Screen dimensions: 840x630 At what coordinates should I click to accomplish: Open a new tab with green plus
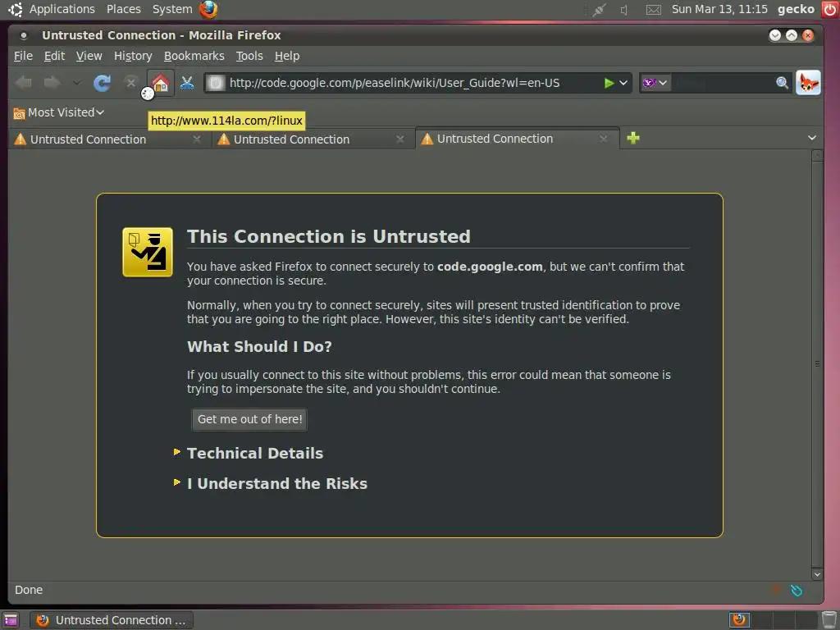[x=633, y=138]
